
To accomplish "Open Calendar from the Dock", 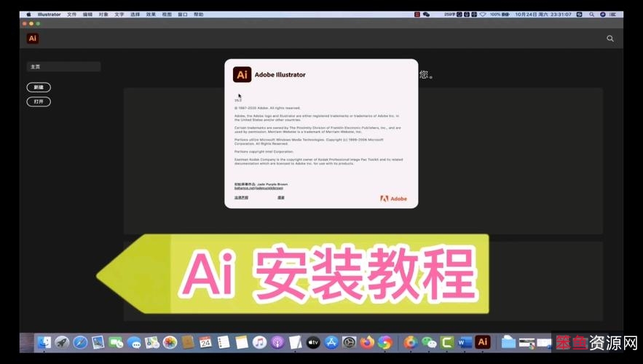I will tap(205, 342).
